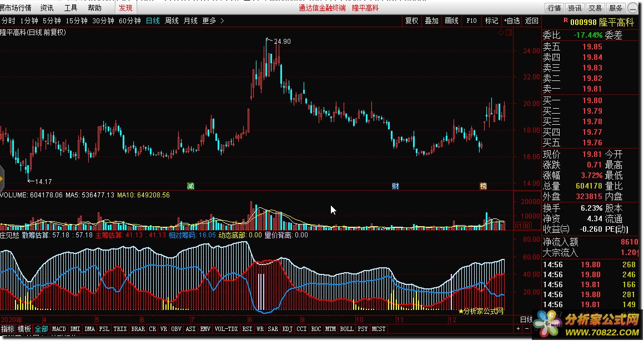Click the plus zoom button in the indicator bar
644x341 pixels.
pyautogui.click(x=519, y=329)
